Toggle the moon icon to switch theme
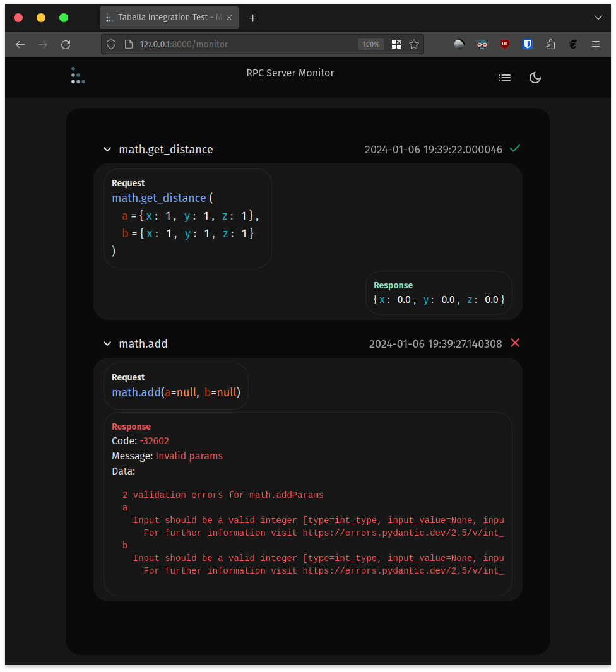This screenshot has height=672, width=616. 535,78
